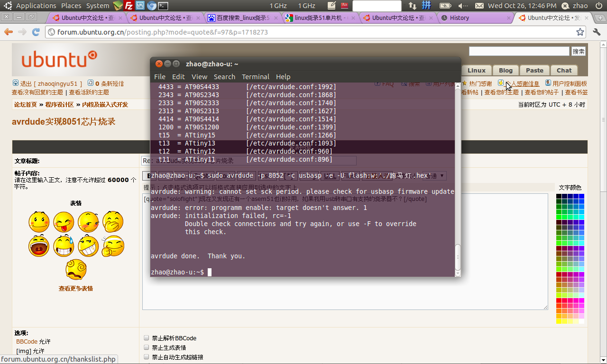
Task: Open the Ubuntu logo main menu icon
Action: [8, 6]
